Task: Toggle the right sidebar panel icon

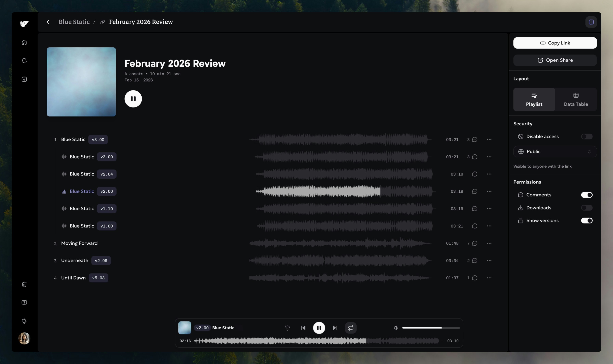Action: click(x=591, y=22)
